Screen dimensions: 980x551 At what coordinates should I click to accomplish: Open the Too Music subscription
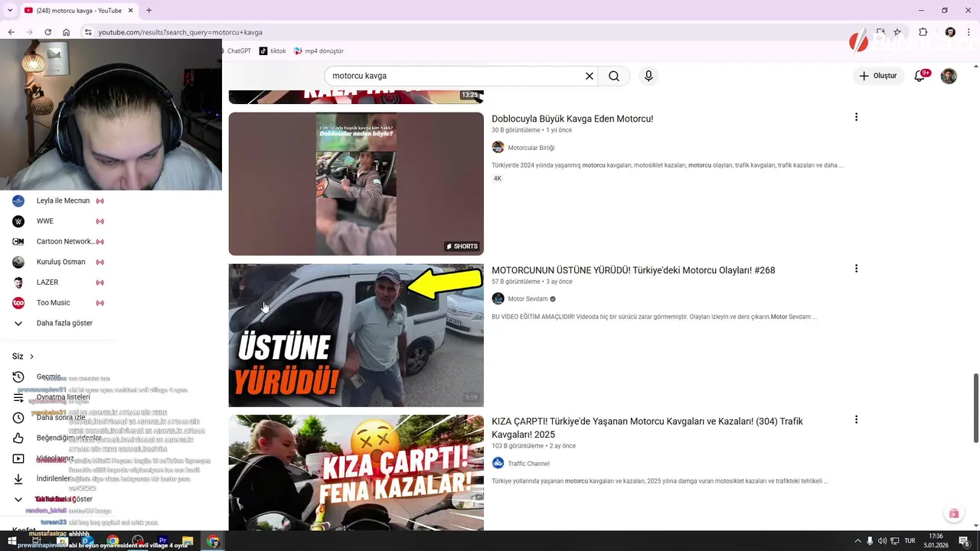[x=58, y=302]
